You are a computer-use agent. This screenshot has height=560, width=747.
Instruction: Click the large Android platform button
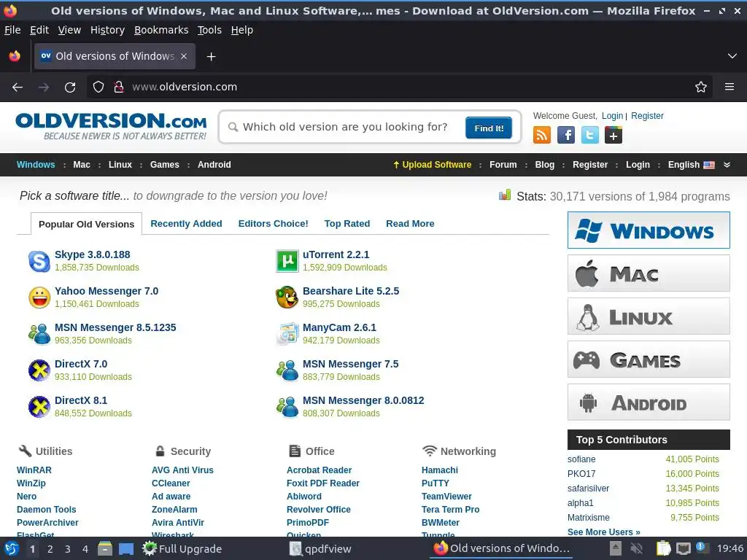(x=649, y=402)
